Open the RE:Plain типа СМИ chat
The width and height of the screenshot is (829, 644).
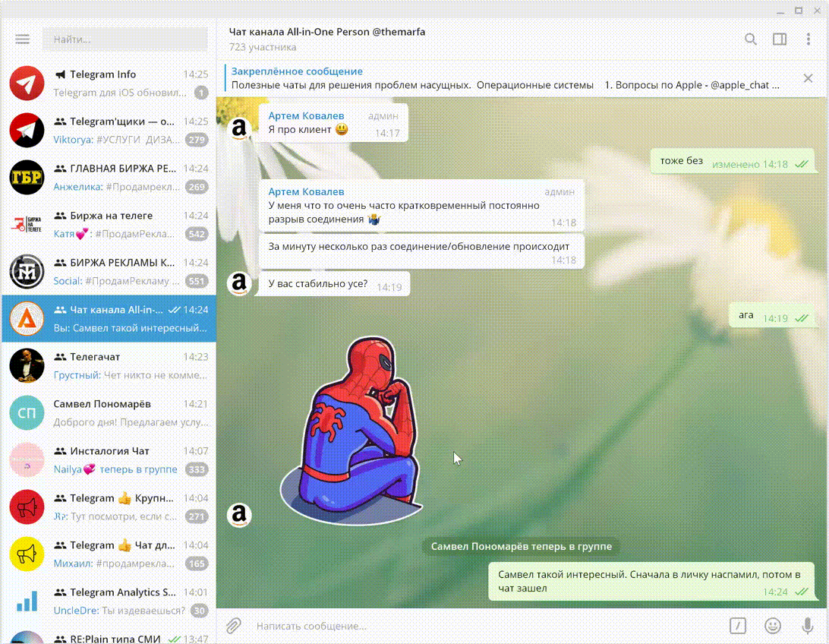(109, 634)
